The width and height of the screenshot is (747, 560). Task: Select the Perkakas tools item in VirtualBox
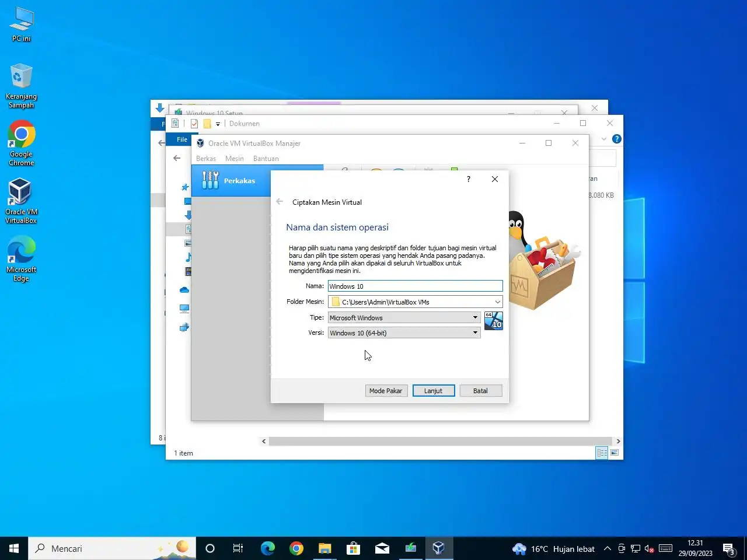257,180
